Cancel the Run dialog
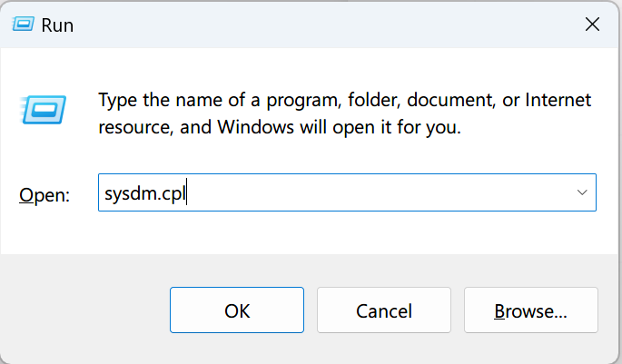The height and width of the screenshot is (364, 622). point(384,311)
